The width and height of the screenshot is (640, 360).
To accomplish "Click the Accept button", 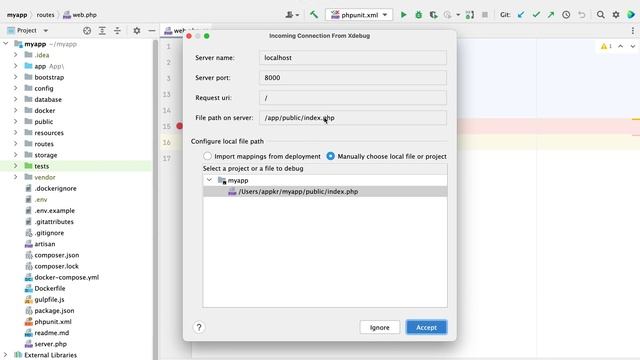I will [x=427, y=327].
